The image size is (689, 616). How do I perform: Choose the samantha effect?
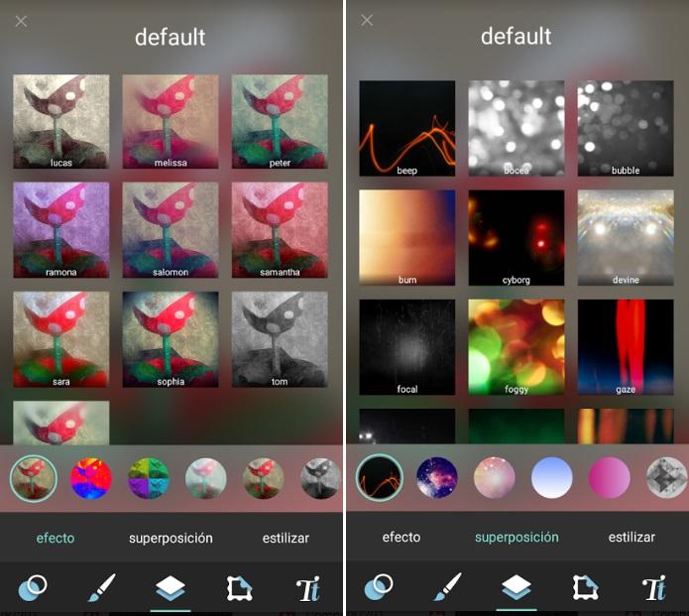(x=280, y=230)
